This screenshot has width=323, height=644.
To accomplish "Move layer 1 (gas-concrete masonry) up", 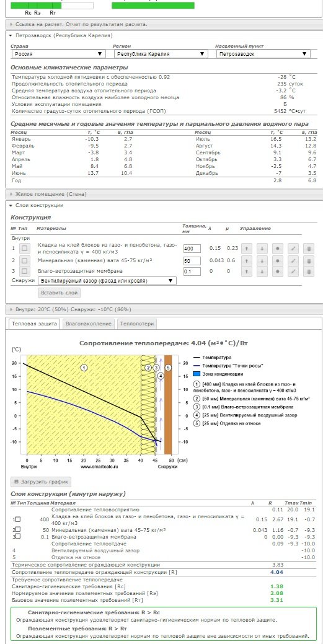I will [x=247, y=249].
